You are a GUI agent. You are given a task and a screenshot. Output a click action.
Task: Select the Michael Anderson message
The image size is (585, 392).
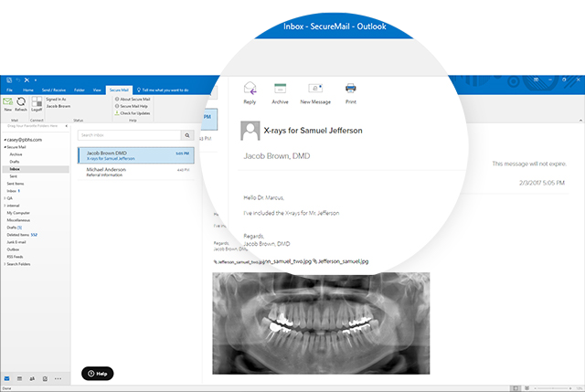tap(136, 172)
